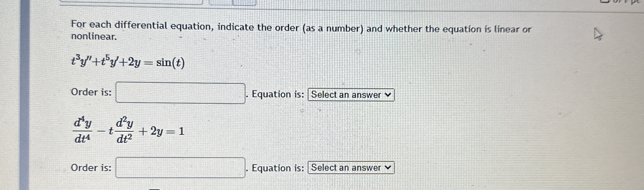This screenshot has height=190, width=644.
Task: Click the equation containing d4y/dt4
Action: [129, 132]
